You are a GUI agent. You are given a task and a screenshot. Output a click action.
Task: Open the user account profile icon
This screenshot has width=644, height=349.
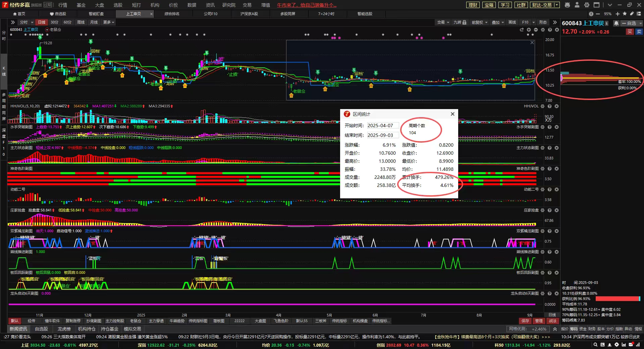tap(577, 5)
